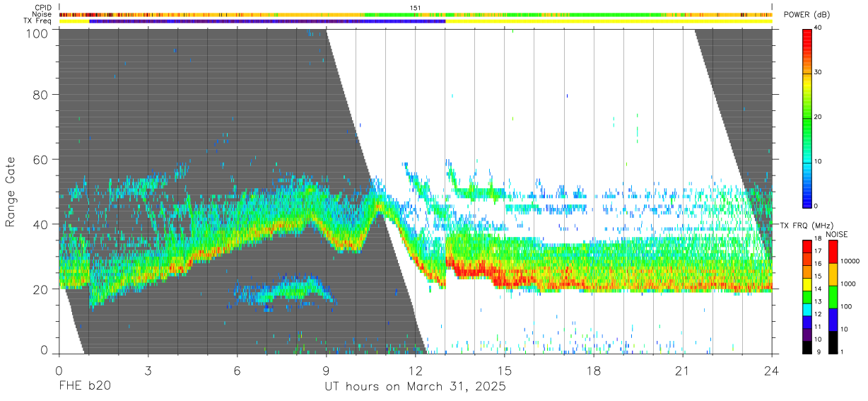Click the 'CPID' label

pos(44,8)
